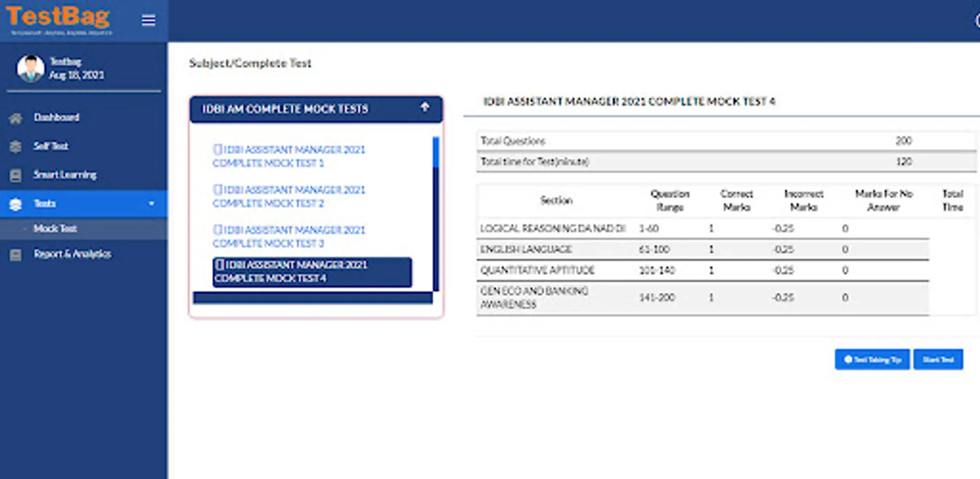Click the Test Taking Tip button
The image size is (980, 479).
pyautogui.click(x=872, y=359)
